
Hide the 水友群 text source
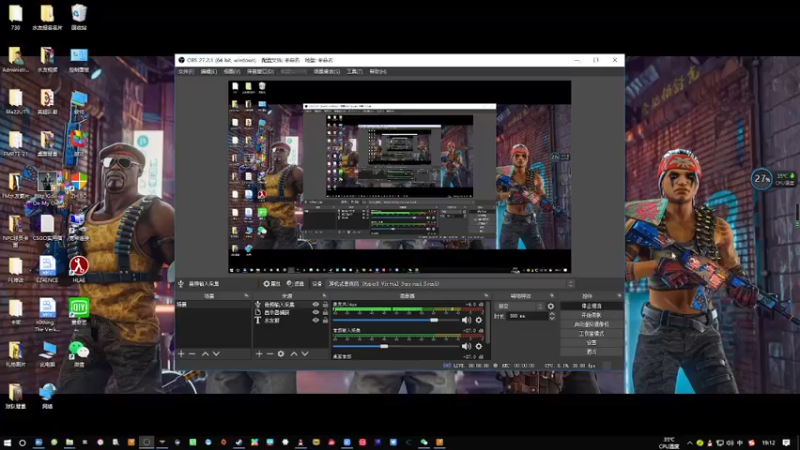pos(315,320)
